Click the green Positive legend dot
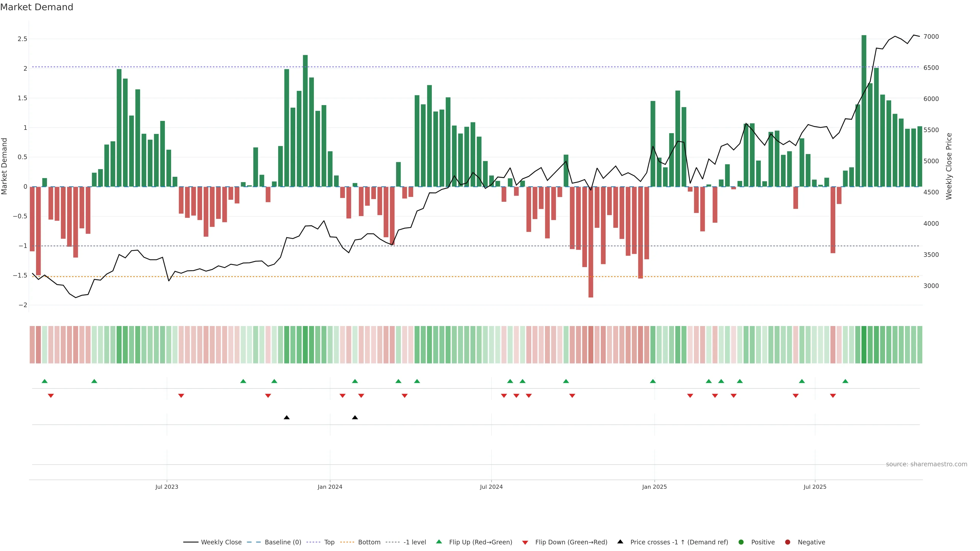This screenshot has height=551, width=980. pyautogui.click(x=741, y=542)
